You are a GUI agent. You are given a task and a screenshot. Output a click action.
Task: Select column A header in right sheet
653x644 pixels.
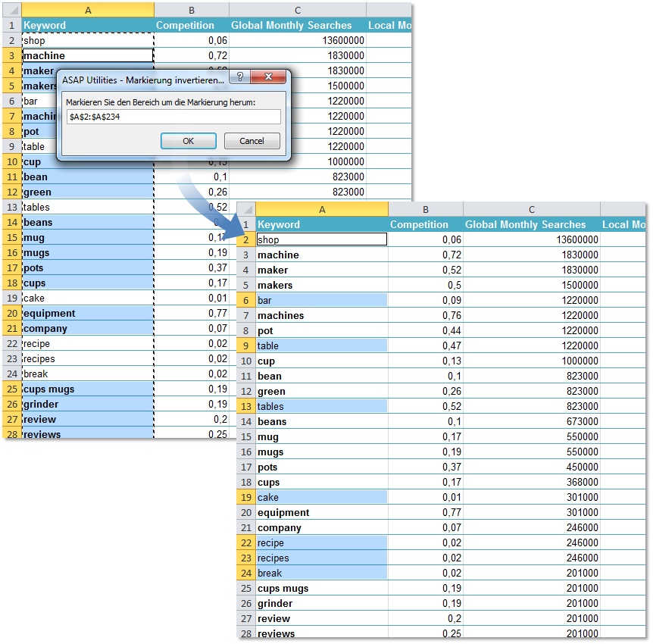point(322,209)
